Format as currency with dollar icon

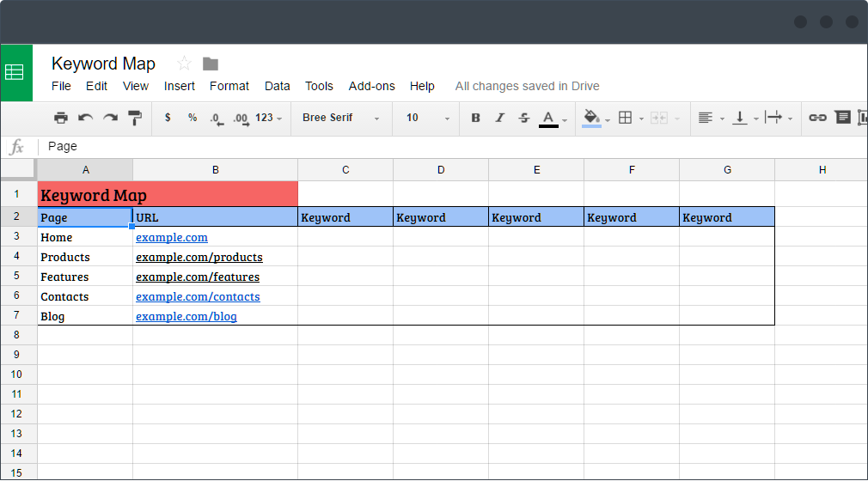[x=168, y=118]
